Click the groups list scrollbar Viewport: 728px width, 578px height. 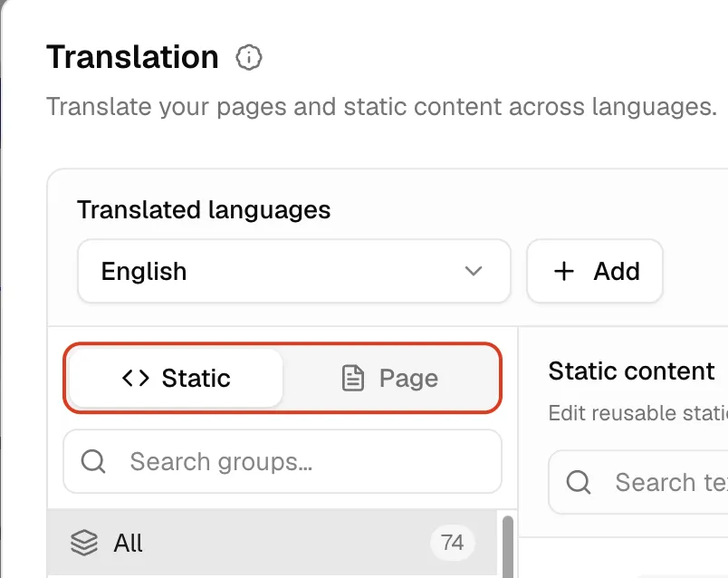pos(508,547)
